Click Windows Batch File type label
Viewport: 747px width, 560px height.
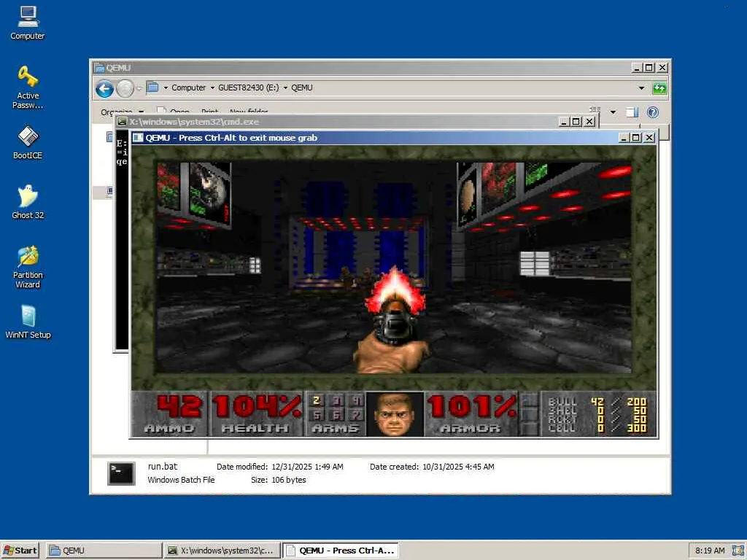tap(181, 480)
